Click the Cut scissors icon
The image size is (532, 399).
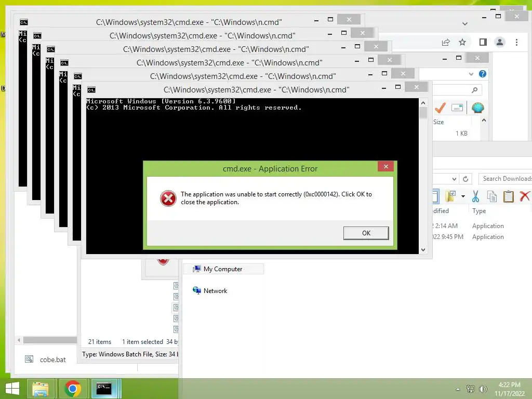coord(475,196)
